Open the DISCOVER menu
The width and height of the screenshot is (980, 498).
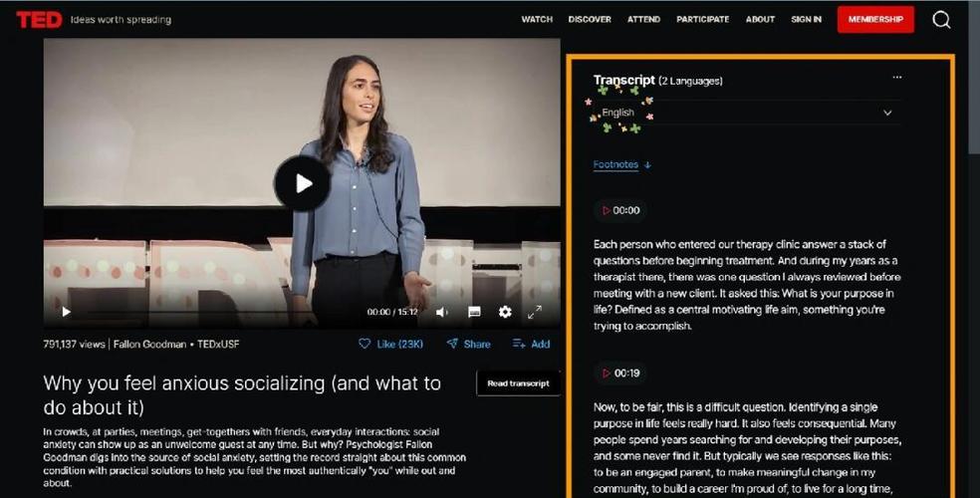pos(590,19)
